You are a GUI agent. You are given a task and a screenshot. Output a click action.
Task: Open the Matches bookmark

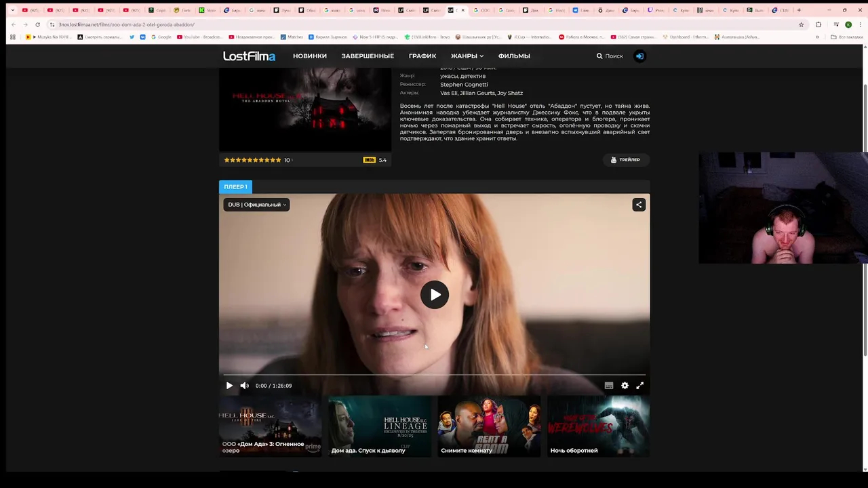pyautogui.click(x=292, y=37)
